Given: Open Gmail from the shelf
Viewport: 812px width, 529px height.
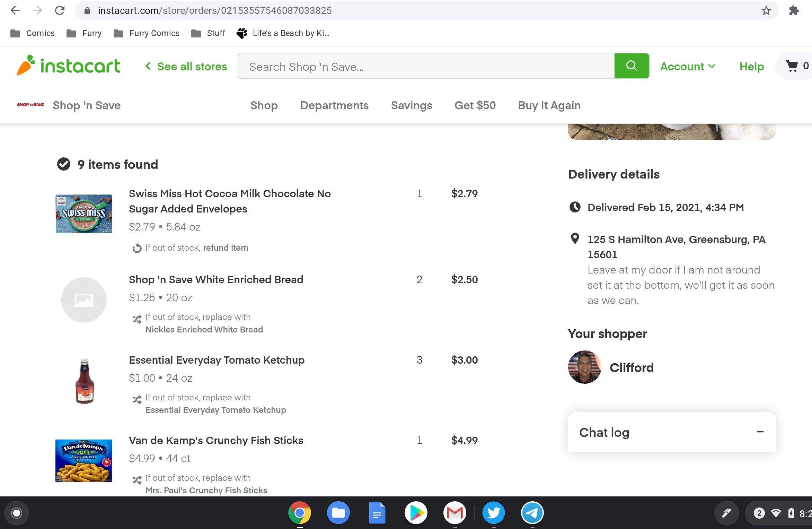Looking at the screenshot, I should 455,513.
